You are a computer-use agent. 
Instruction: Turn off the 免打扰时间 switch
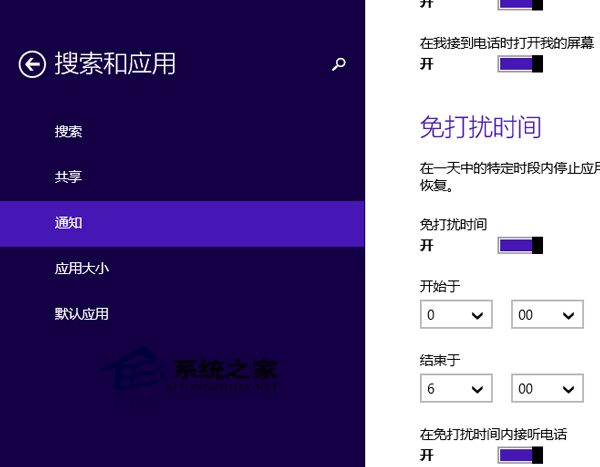(520, 245)
